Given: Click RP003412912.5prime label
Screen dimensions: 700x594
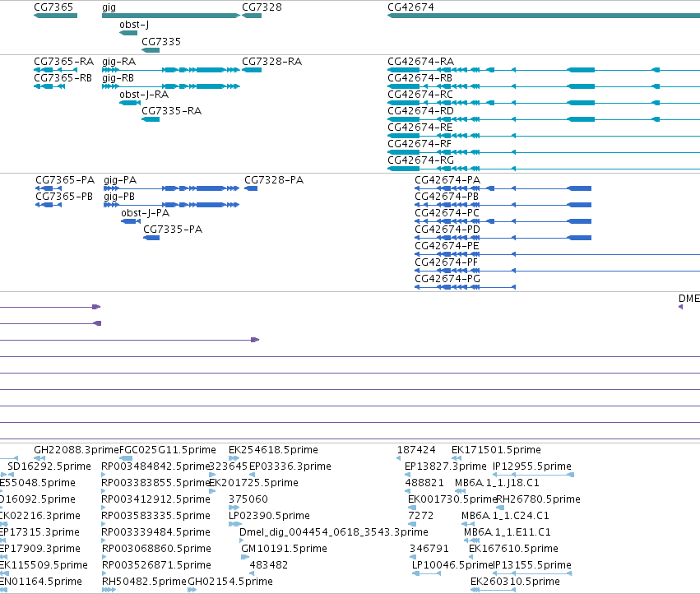Looking at the screenshot, I should (155, 499).
